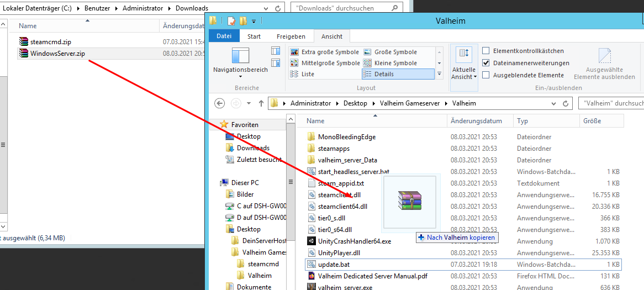Open the Datei ribbon tab
Screen dimensions: 644x290
(x=224, y=36)
